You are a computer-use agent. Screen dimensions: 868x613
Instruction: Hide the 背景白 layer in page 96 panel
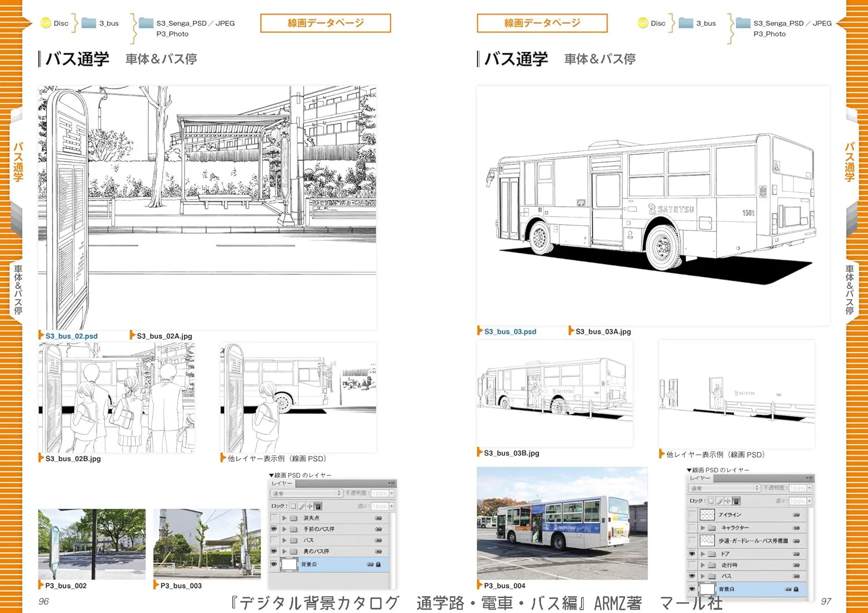pyautogui.click(x=274, y=564)
